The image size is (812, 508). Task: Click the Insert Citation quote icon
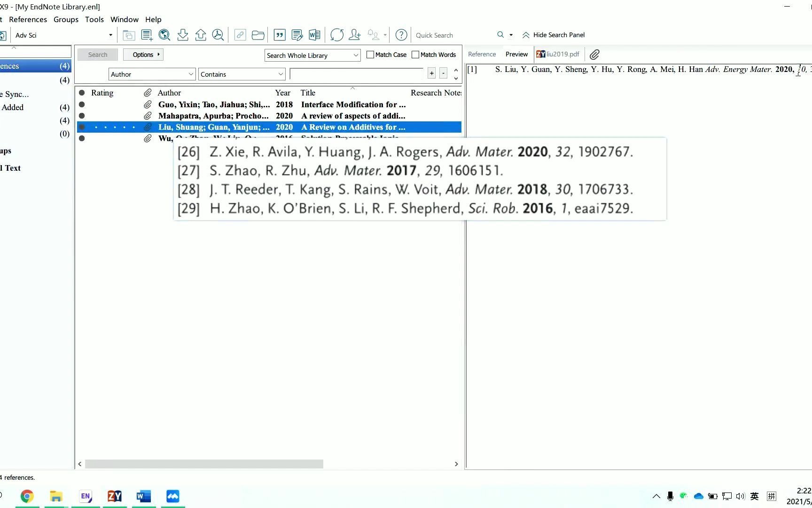coord(280,35)
